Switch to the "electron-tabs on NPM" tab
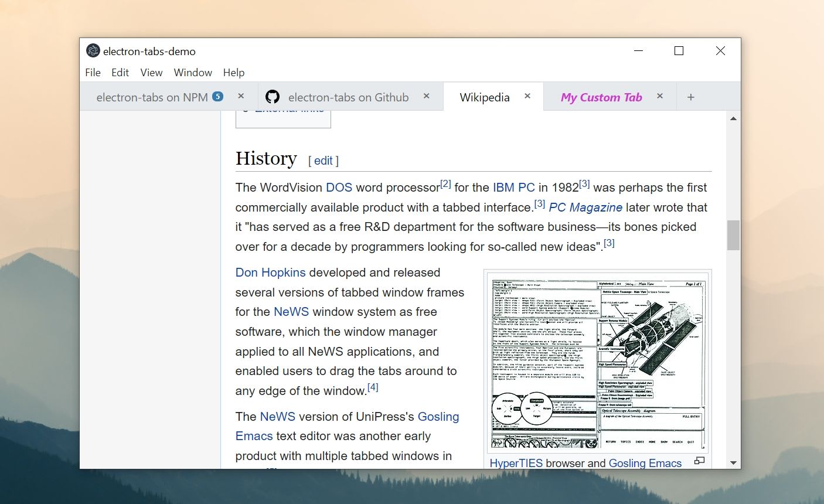This screenshot has width=824, height=504. pyautogui.click(x=152, y=97)
